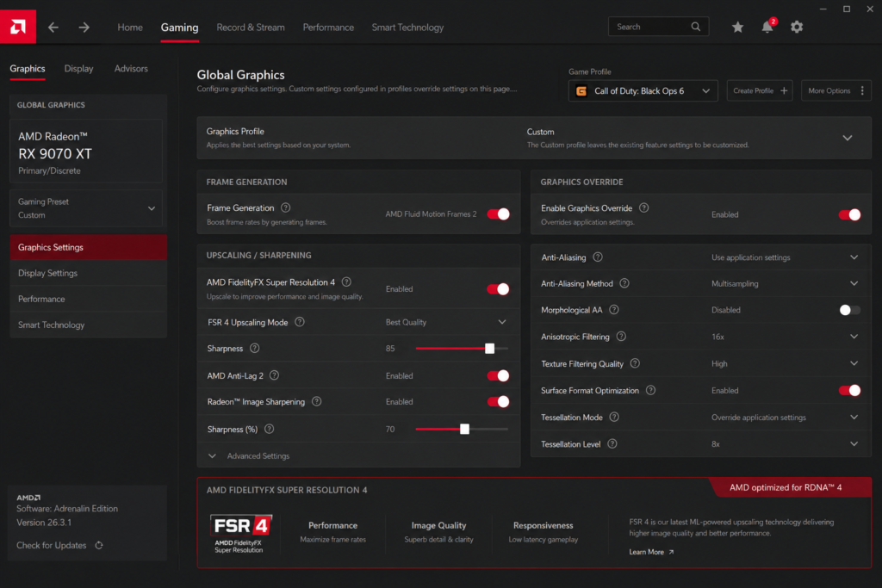The height and width of the screenshot is (588, 882).
Task: Click the AMD logo home icon
Action: point(18,27)
